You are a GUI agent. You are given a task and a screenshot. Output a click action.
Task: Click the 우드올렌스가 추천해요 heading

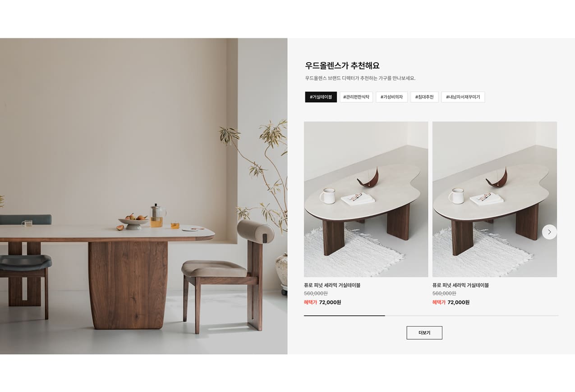click(342, 66)
